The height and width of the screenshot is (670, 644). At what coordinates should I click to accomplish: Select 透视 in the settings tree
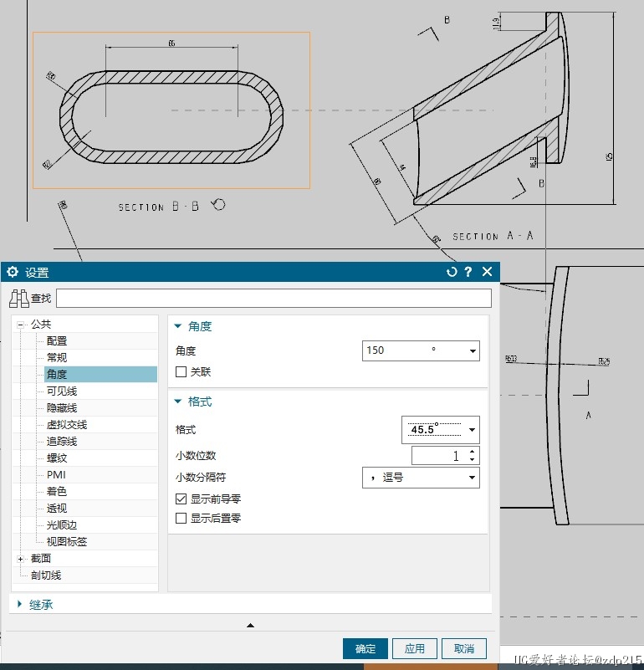[x=57, y=509]
